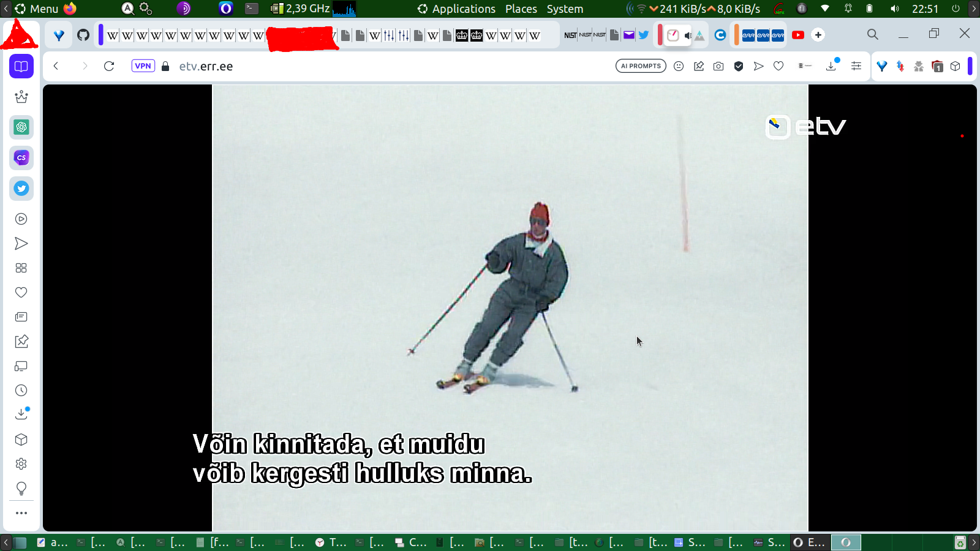Switch to the GitHub tab

83,35
